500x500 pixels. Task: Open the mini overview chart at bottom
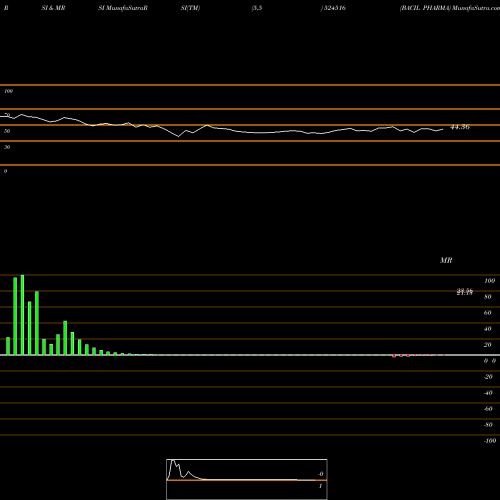(247, 479)
